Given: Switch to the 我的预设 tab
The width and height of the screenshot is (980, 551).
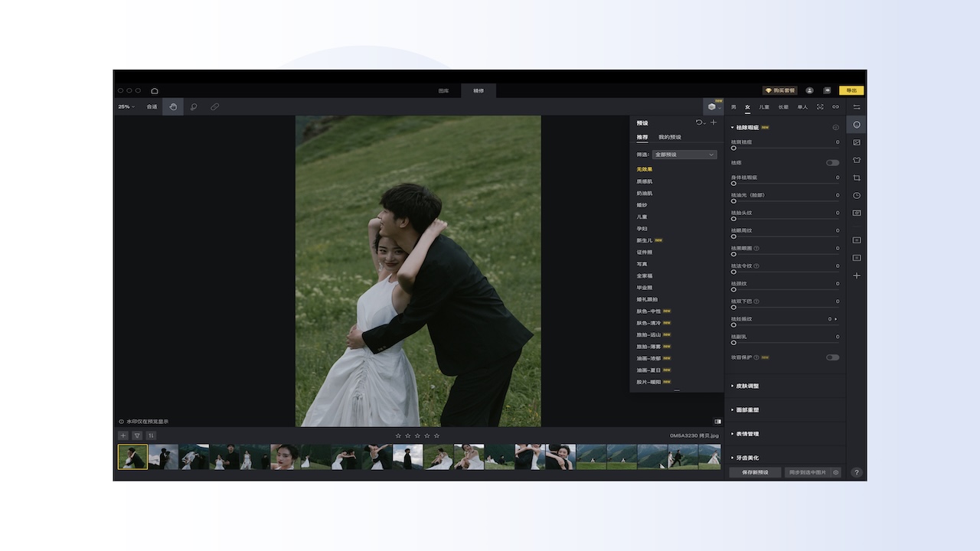Looking at the screenshot, I should point(669,137).
